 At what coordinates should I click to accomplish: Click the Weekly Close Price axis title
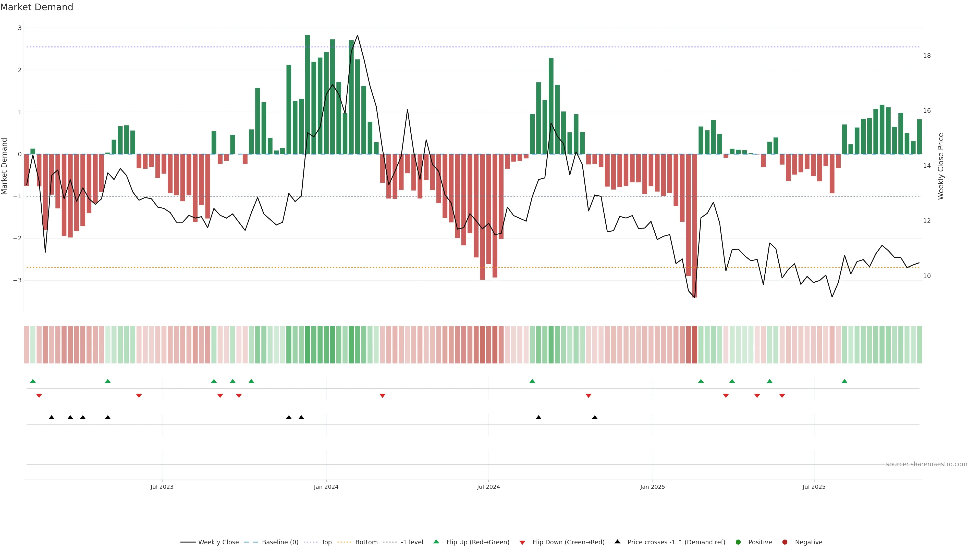click(x=941, y=166)
